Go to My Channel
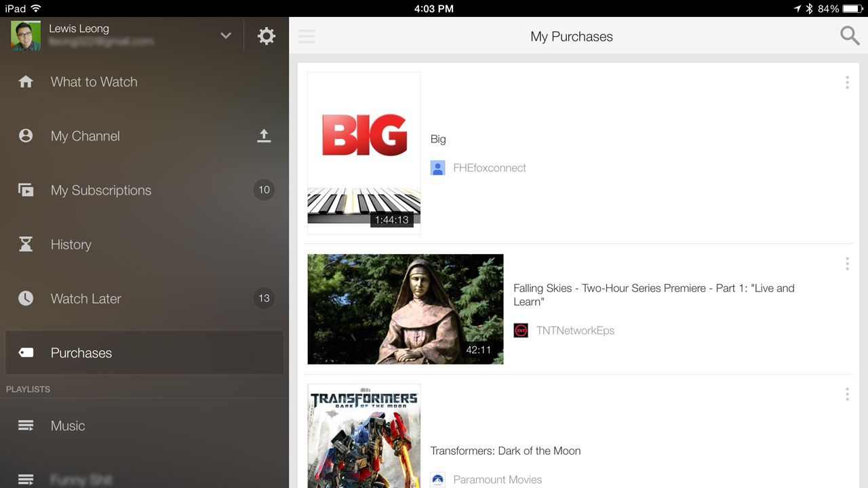868x488 pixels. 85,136
